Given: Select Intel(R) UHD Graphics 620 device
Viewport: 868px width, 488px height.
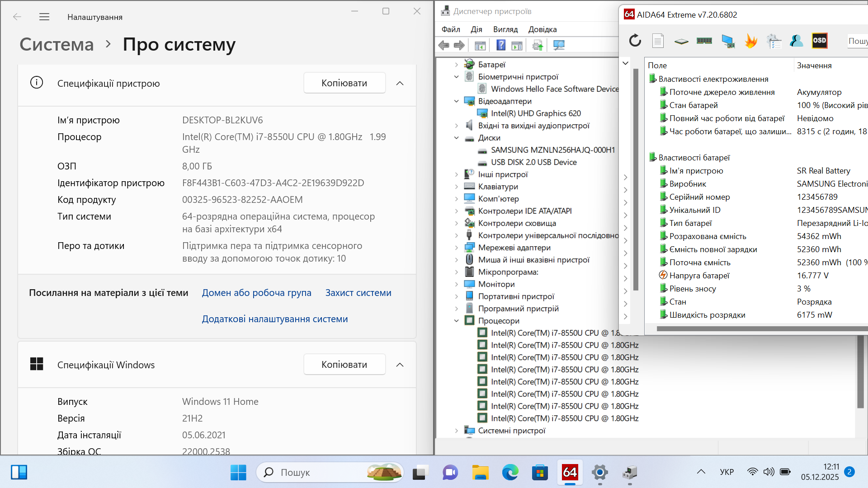Looking at the screenshot, I should point(536,113).
